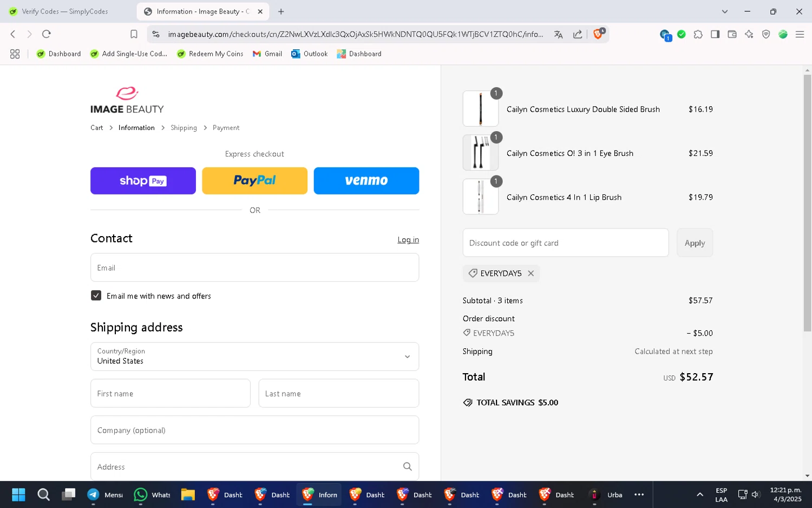Open Windows taskbar search
The width and height of the screenshot is (812, 508).
43,494
